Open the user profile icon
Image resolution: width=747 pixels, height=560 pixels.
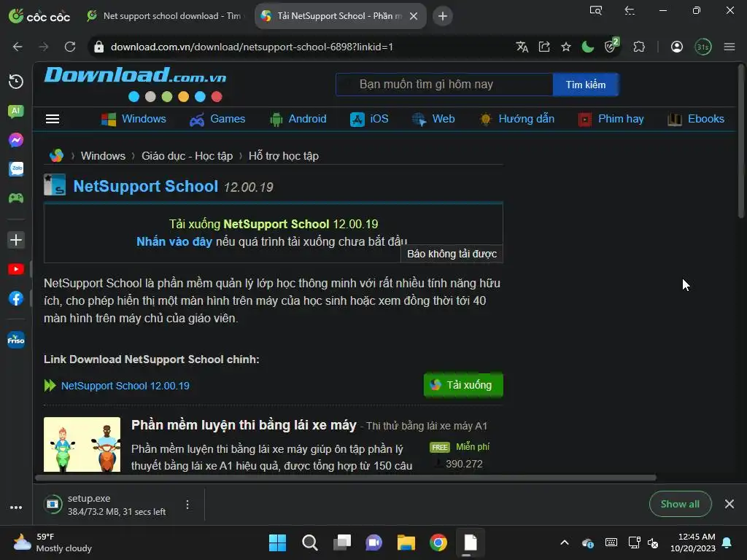[677, 47]
